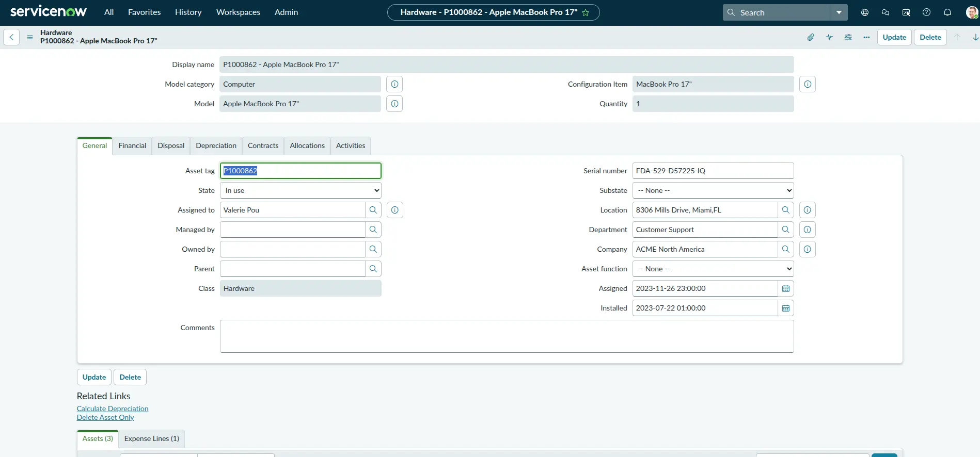Look up Managed by using magnifier

click(x=373, y=230)
